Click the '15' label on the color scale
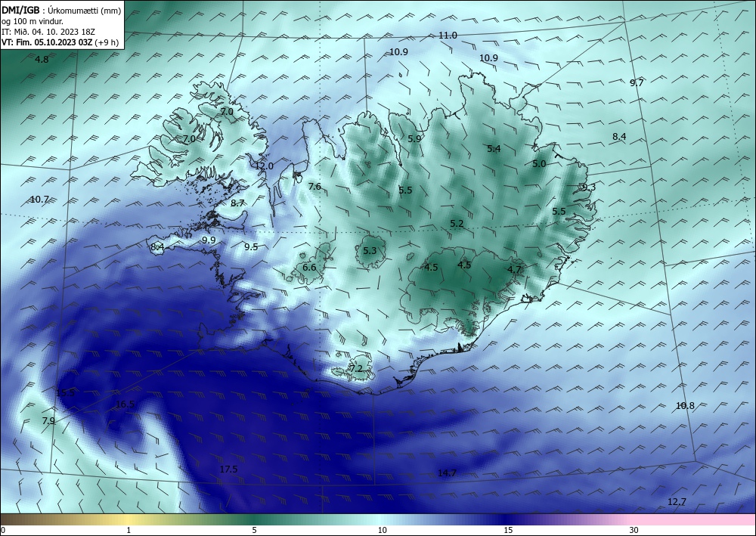756x536 pixels. pyautogui.click(x=508, y=531)
